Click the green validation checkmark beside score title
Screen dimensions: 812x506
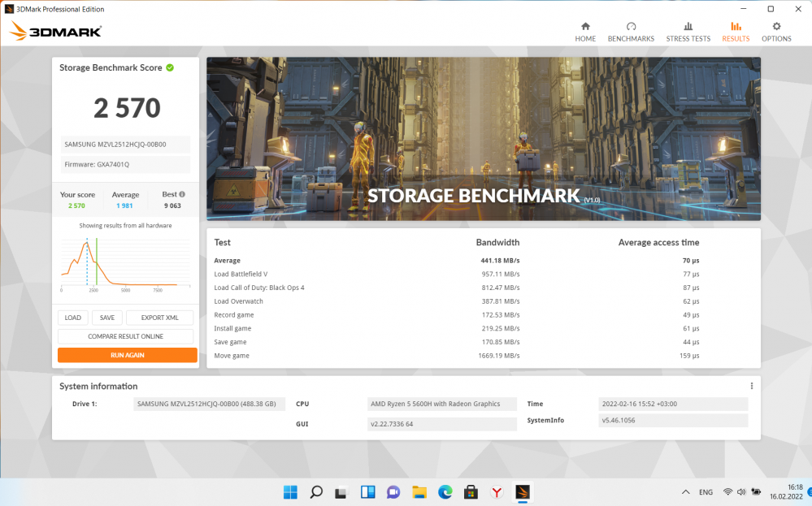coord(170,68)
